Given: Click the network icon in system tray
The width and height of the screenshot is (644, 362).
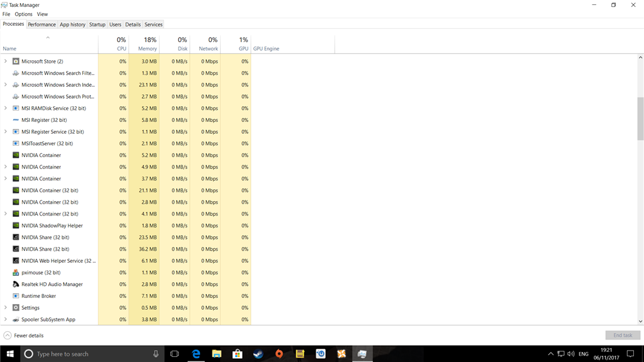Looking at the screenshot, I should pyautogui.click(x=560, y=354).
